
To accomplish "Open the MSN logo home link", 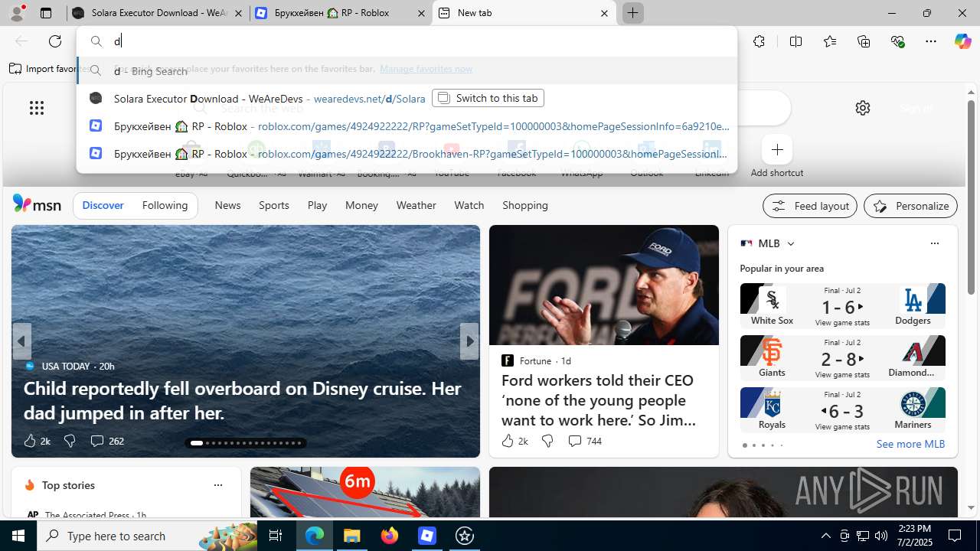I will pos(37,204).
